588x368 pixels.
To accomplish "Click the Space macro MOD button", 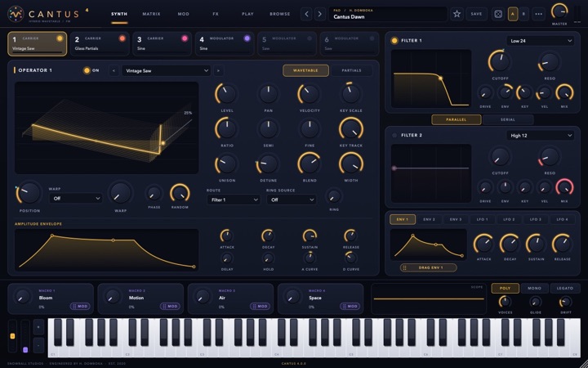I will [350, 307].
